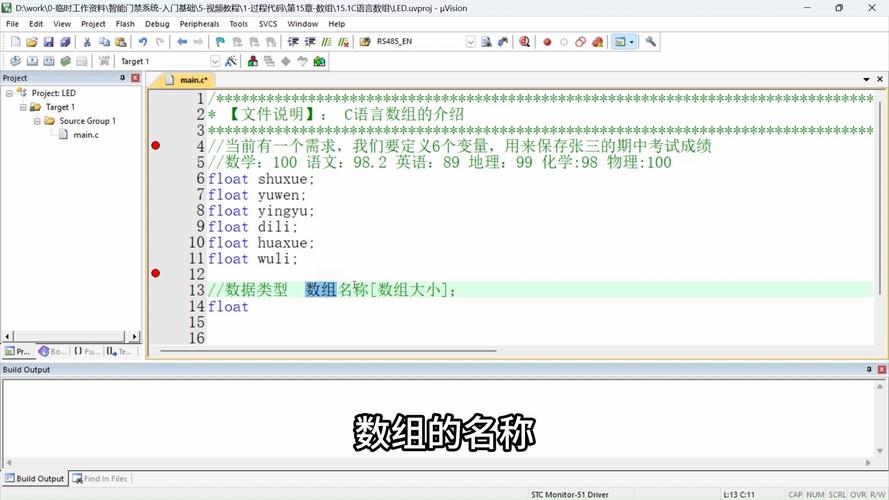Switch to the Templates panel tab
Image resolution: width=889 pixels, height=500 pixels.
pos(120,351)
